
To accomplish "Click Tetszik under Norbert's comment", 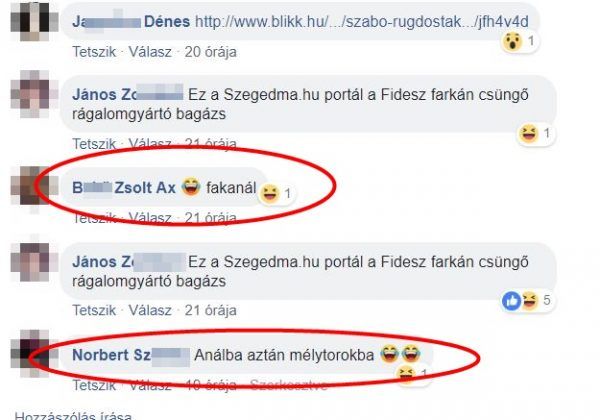I will [x=94, y=385].
